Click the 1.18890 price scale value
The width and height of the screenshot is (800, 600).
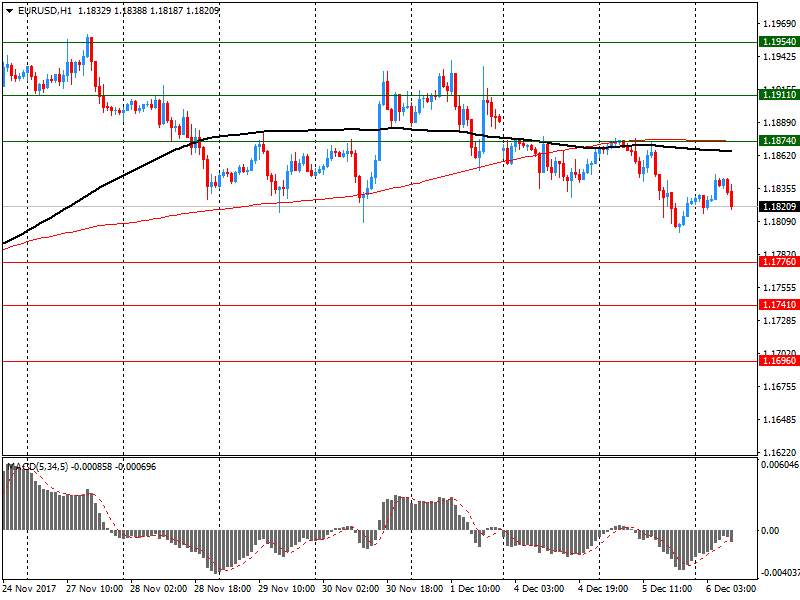tap(780, 122)
